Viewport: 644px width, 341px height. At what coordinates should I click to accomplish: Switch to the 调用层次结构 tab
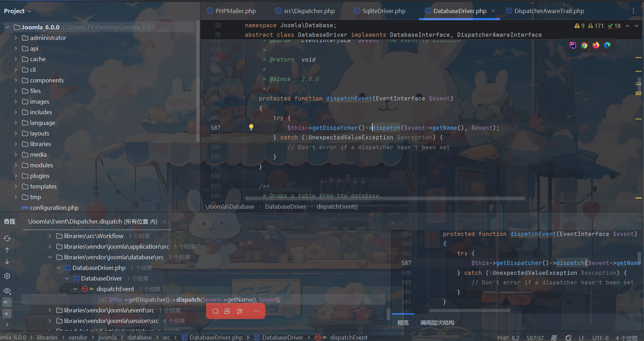437,323
